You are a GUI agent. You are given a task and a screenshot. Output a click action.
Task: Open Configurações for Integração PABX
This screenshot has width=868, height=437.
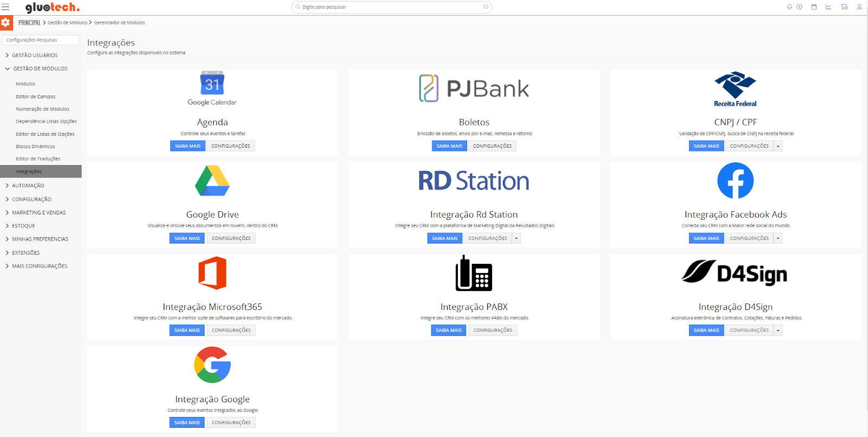pyautogui.click(x=493, y=330)
